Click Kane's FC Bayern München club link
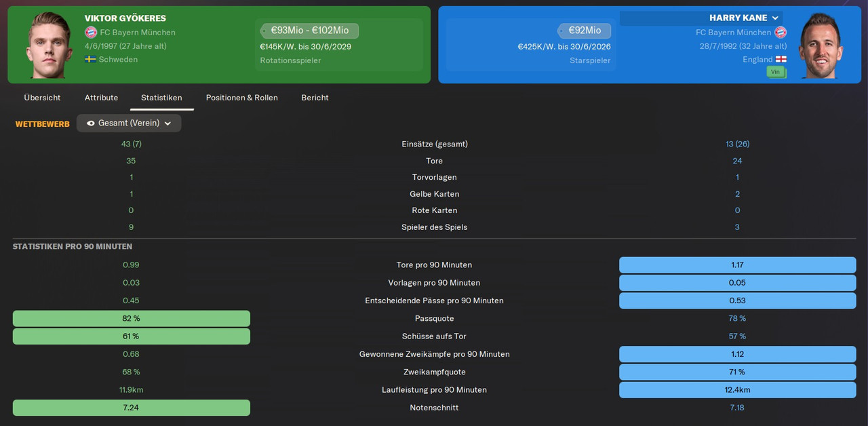The image size is (868, 426). [x=733, y=33]
